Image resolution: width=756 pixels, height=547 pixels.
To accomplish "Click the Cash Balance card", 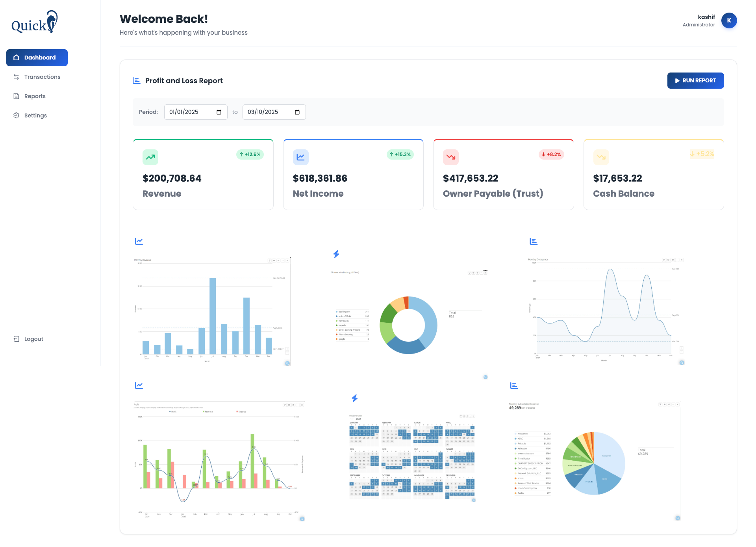I will [653, 175].
